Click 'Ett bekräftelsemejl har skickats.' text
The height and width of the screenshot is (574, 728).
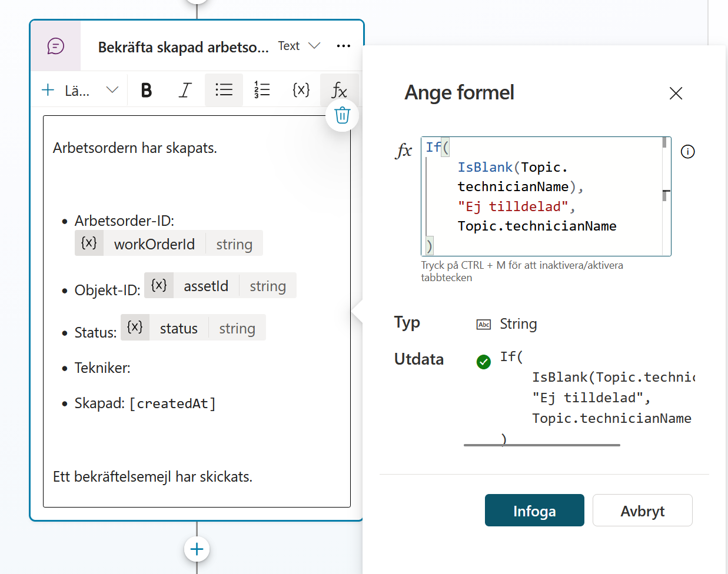[x=152, y=476]
